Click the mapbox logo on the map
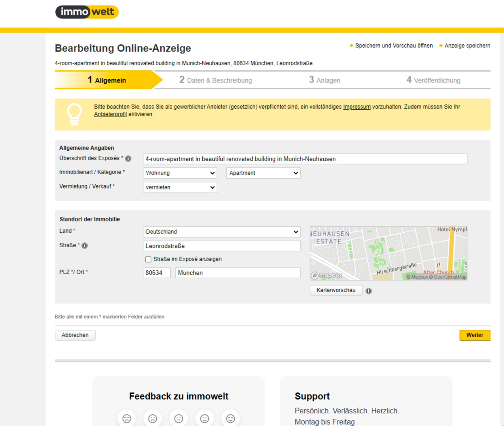Image resolution: width=504 pixels, height=426 pixels. pyautogui.click(x=326, y=275)
